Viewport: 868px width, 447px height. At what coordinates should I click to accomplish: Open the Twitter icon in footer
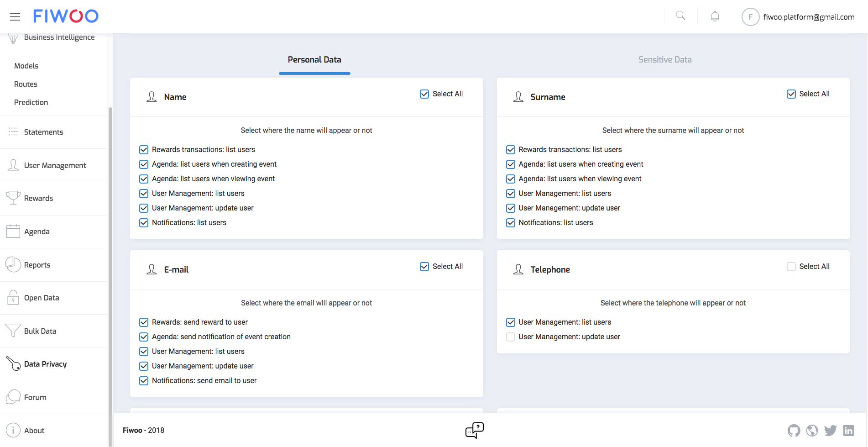click(x=831, y=430)
